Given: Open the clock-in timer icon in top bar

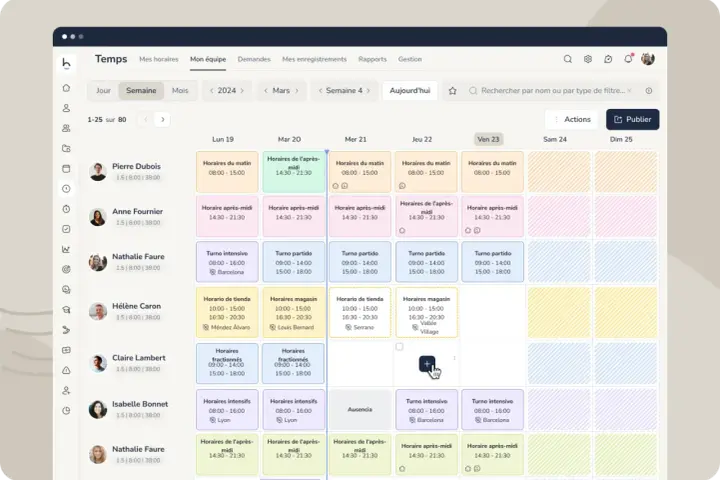Looking at the screenshot, I should [608, 59].
